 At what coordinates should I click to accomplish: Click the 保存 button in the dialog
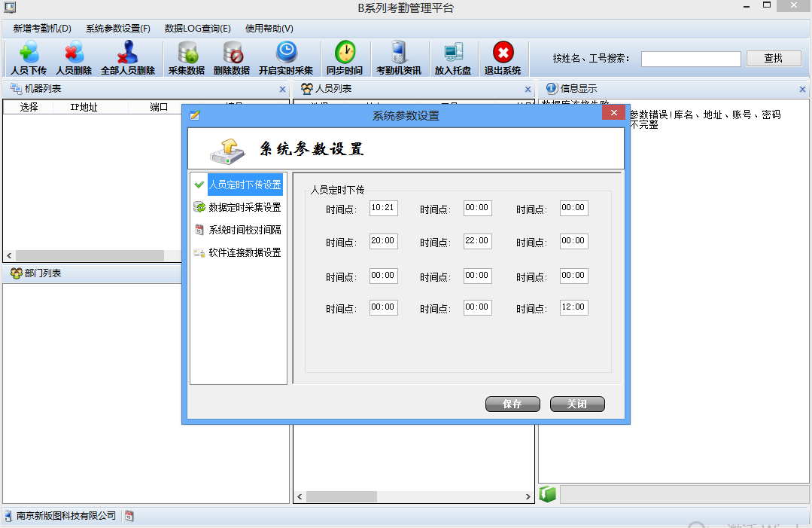point(512,404)
